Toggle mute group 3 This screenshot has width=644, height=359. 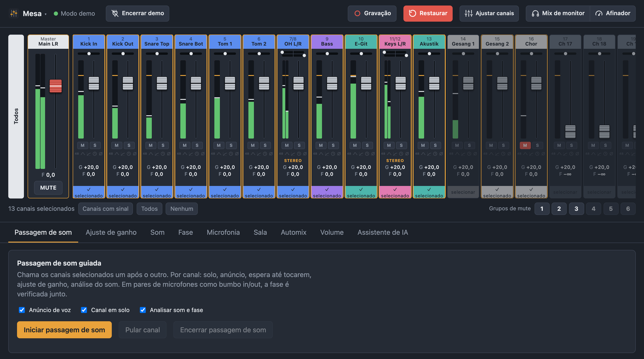coord(576,209)
